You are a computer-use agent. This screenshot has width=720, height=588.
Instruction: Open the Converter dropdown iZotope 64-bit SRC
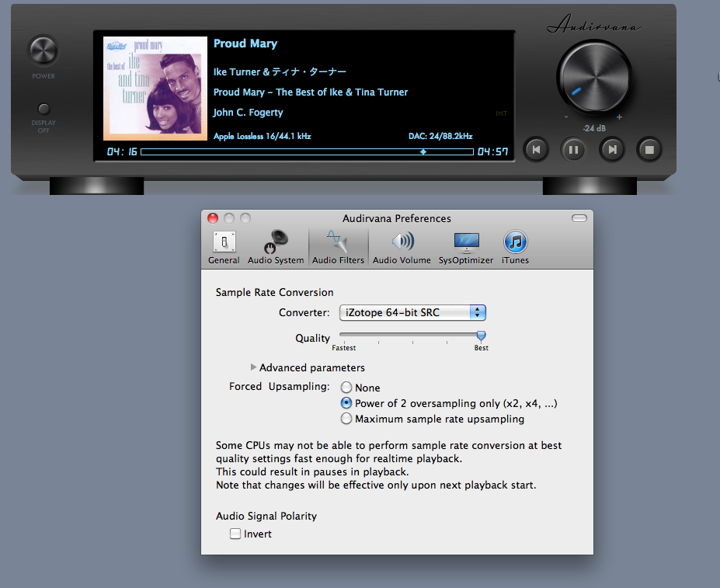(x=412, y=313)
